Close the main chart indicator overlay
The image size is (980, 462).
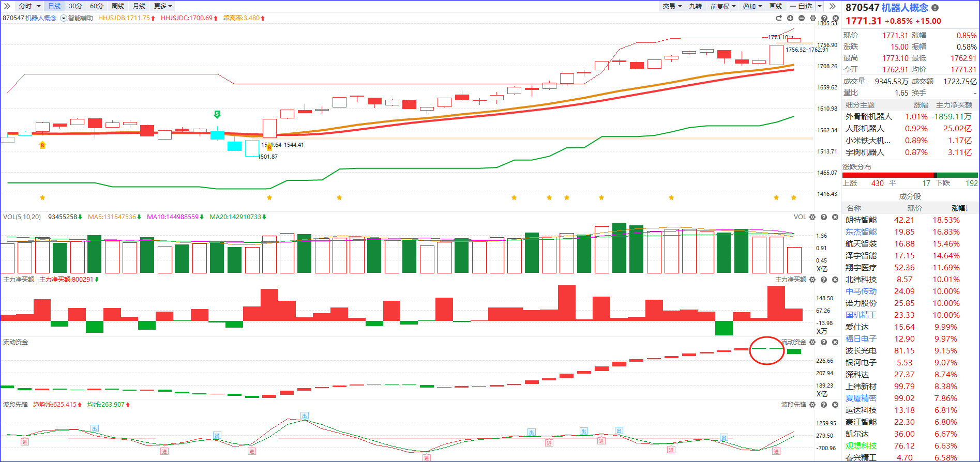coord(835,18)
